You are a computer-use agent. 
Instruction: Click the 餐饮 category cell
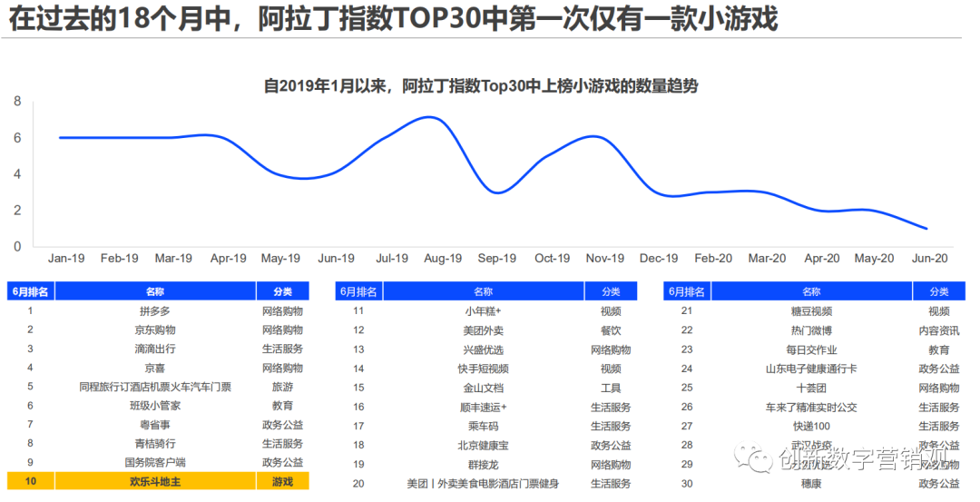(611, 330)
